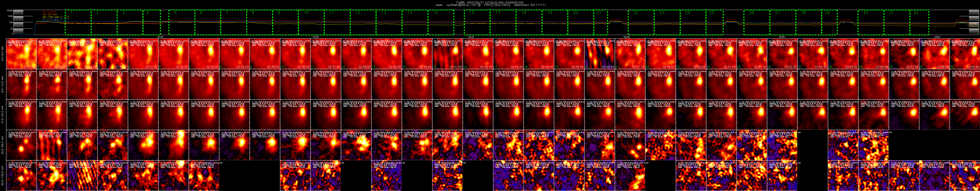Screen dimensions: 980x191
Task: Open first image of the 25.0-50.0 keV row
Action: pyautogui.click(x=22, y=146)
